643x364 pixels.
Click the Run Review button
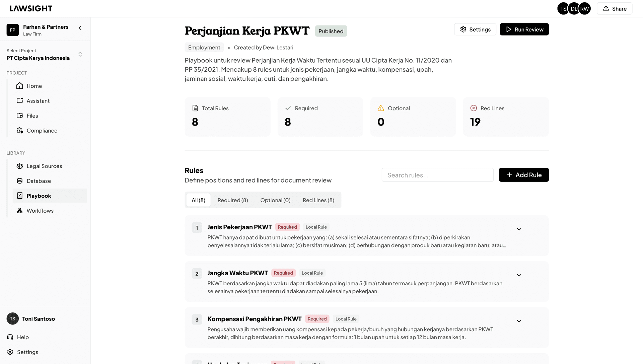pos(524,29)
